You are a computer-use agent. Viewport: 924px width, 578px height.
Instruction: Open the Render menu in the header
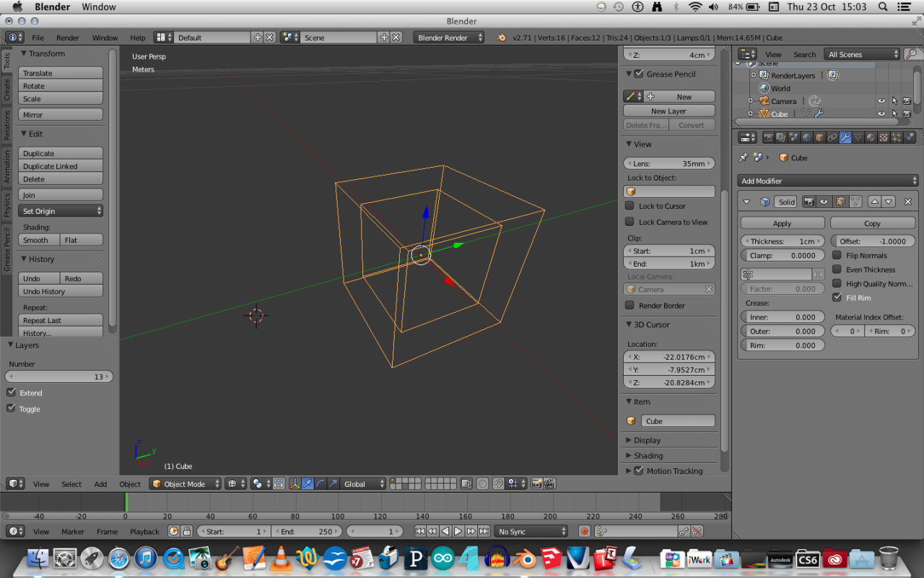(x=68, y=38)
